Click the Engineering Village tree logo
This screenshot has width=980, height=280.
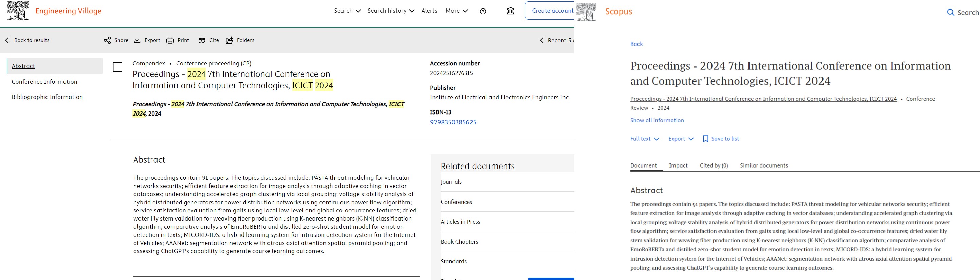[18, 11]
